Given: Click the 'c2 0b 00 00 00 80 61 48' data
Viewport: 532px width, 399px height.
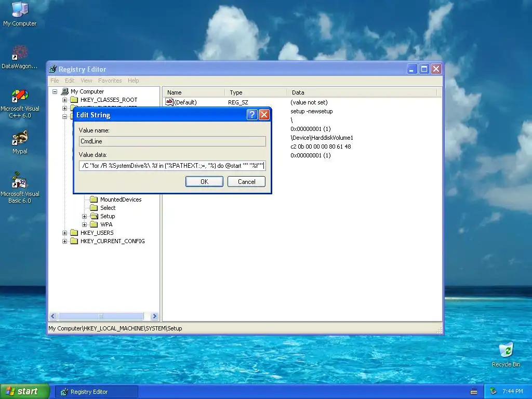Looking at the screenshot, I should pyautogui.click(x=321, y=146).
